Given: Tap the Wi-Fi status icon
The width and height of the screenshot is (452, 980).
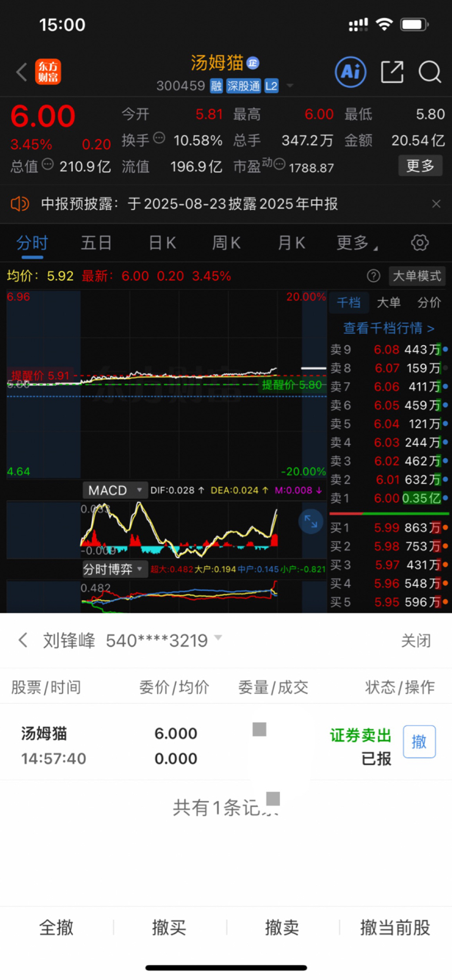Looking at the screenshot, I should click(384, 24).
